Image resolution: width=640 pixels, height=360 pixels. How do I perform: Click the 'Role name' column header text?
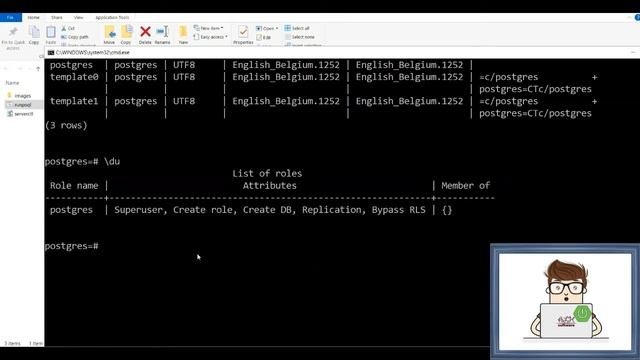[x=74, y=186]
